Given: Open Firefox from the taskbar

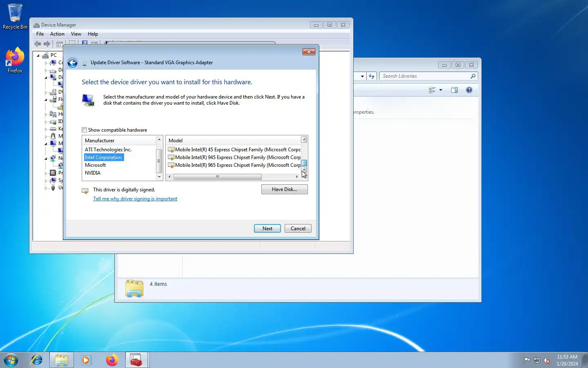Looking at the screenshot, I should (111, 360).
